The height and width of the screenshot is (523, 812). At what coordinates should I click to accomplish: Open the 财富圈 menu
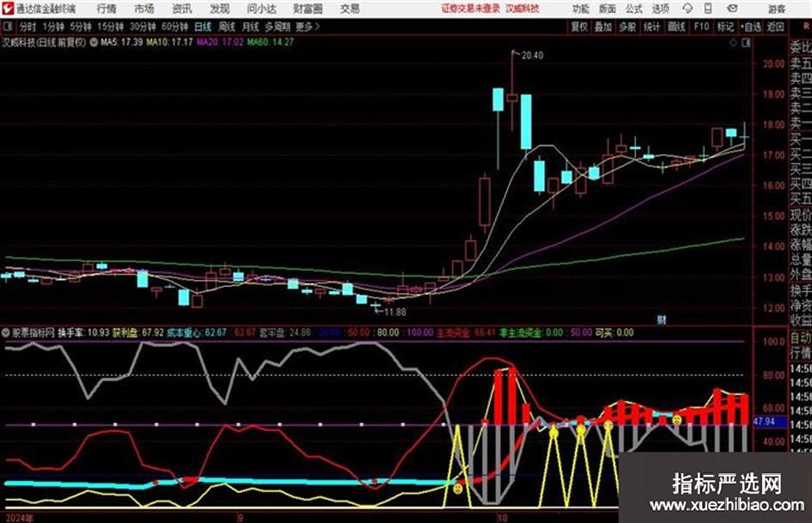pyautogui.click(x=308, y=9)
